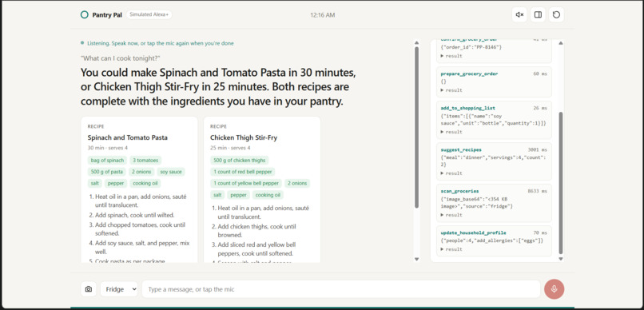Tap the red microphone button
Viewport: 644px width, 310px height.
click(x=554, y=289)
